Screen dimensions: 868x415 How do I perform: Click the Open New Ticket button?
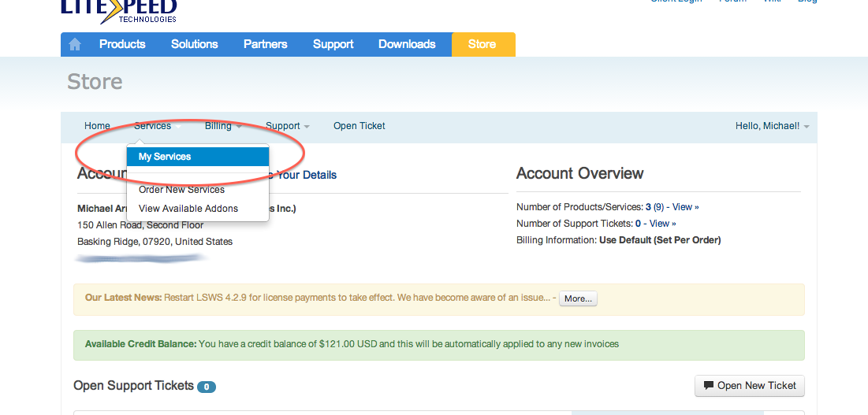[750, 386]
